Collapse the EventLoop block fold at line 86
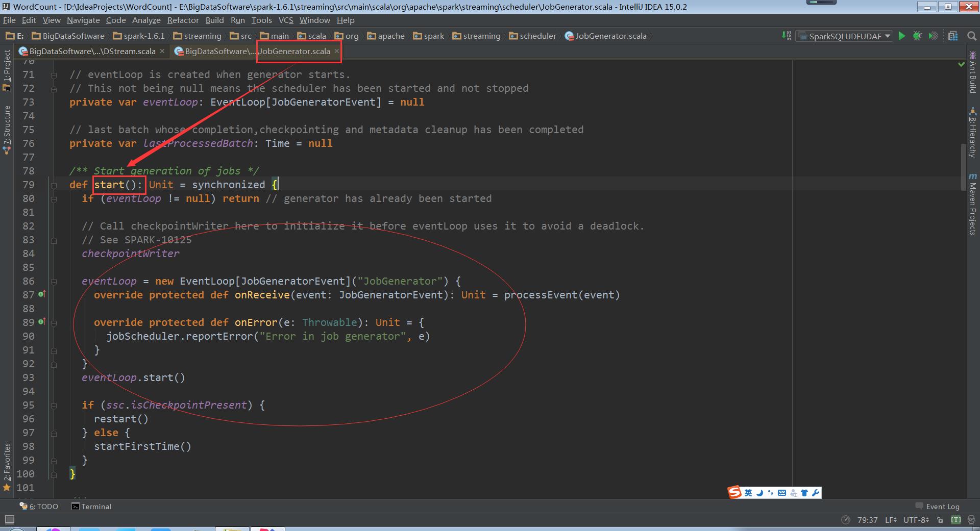The height and width of the screenshot is (531, 980). coord(54,281)
